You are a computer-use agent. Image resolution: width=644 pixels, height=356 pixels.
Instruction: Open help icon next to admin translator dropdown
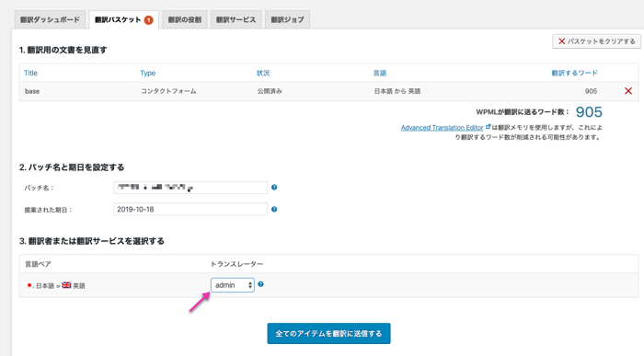(260, 284)
